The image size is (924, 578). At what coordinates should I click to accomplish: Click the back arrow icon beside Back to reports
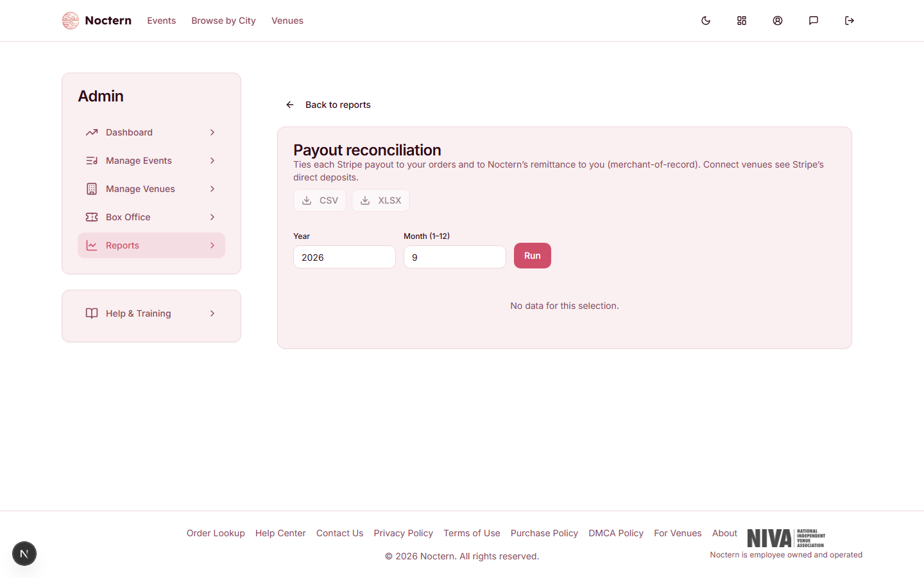290,105
